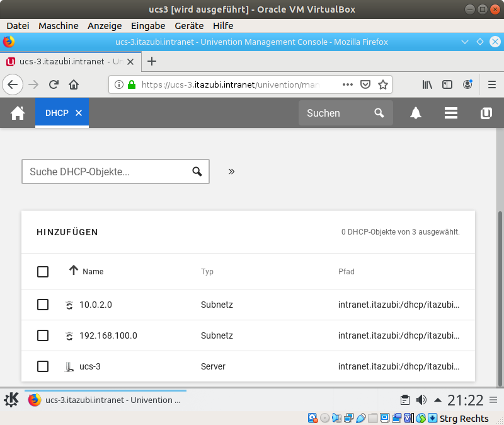This screenshot has width=504, height=425.
Task: Open the notifications bell
Action: 416,113
